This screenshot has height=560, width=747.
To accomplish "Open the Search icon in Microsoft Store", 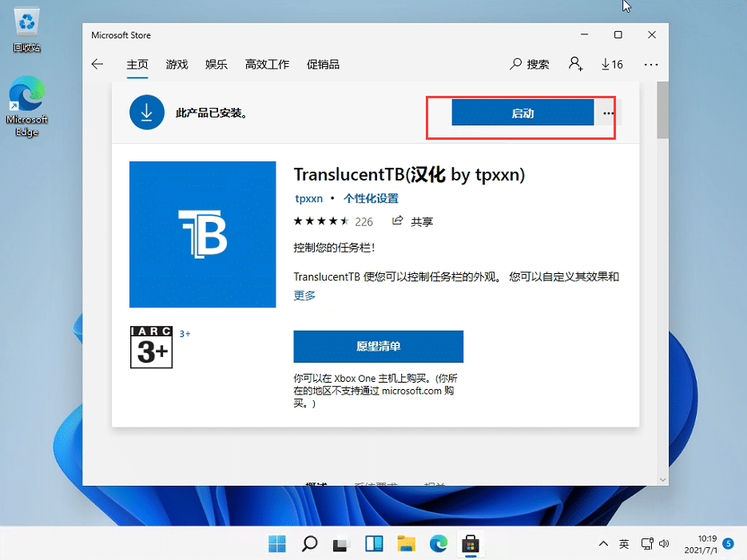I will tap(529, 64).
